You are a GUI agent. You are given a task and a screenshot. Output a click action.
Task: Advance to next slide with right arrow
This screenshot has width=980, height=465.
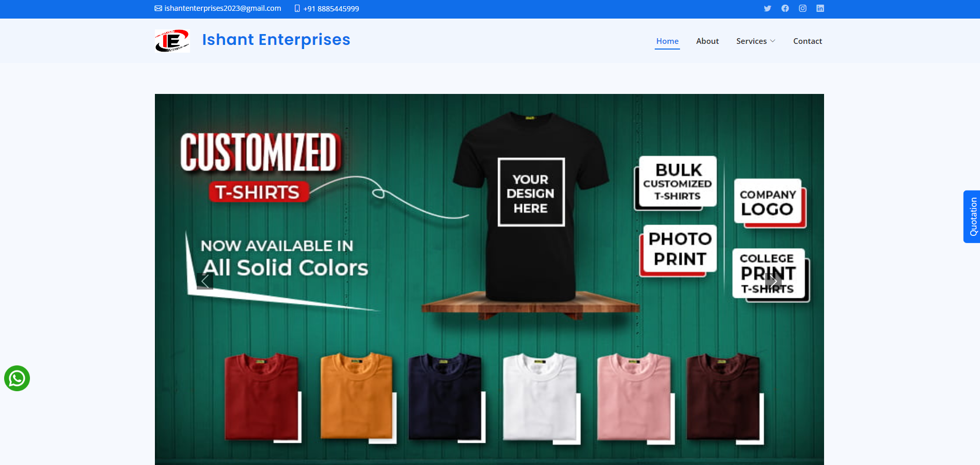tap(774, 281)
